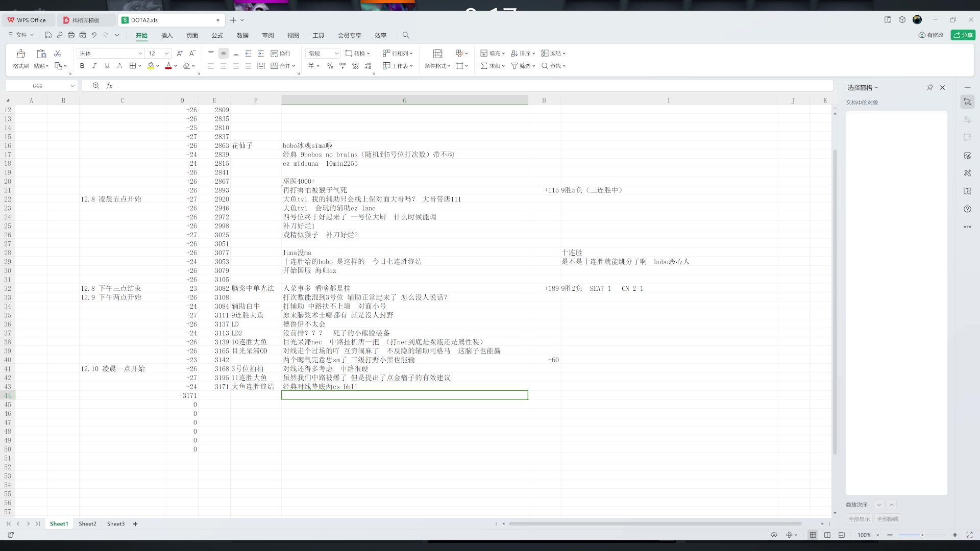Click the Fill (填充) button
Image resolution: width=980 pixels, height=551 pixels.
[x=493, y=53]
